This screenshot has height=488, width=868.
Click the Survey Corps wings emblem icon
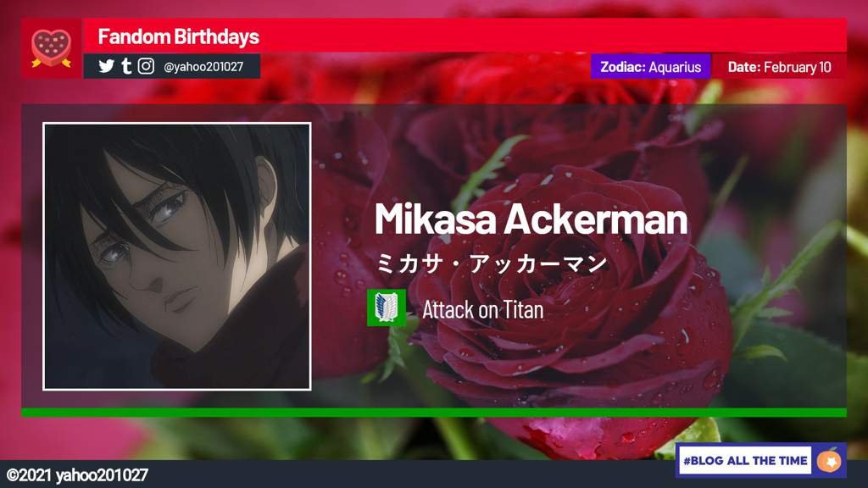pyautogui.click(x=387, y=308)
